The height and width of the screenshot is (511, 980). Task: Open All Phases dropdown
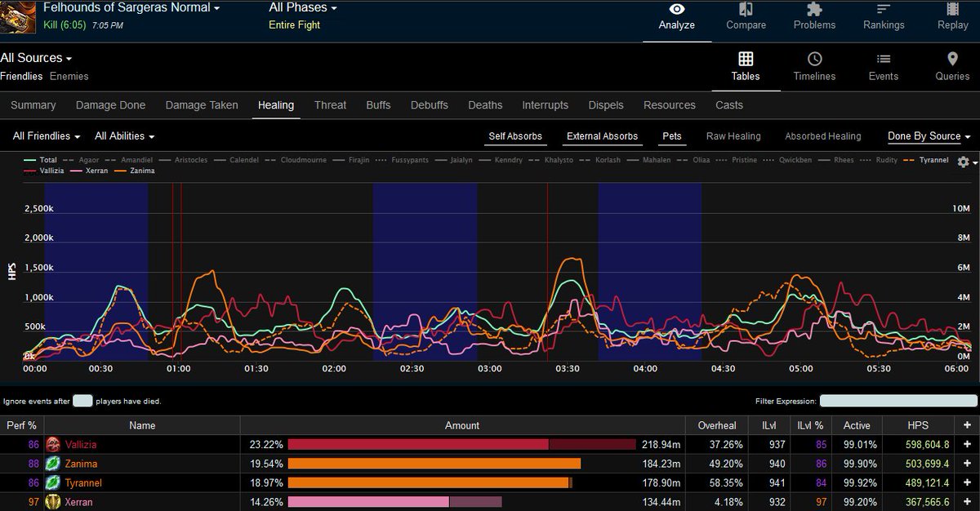(x=303, y=7)
